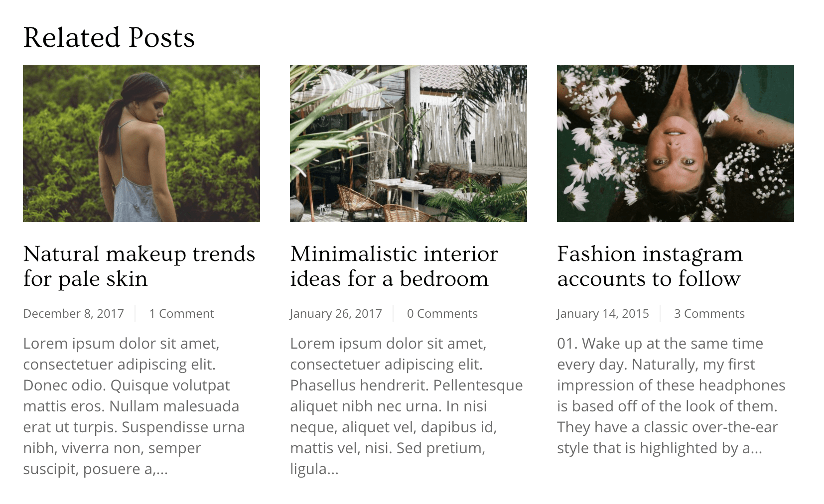
Task: Open the patio interior photo thumbnail
Action: click(409, 143)
